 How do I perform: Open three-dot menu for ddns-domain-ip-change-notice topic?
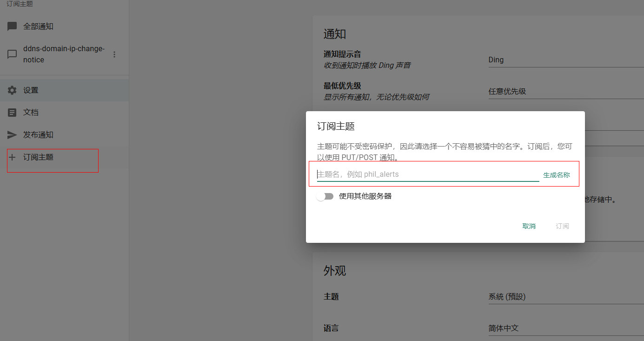114,54
